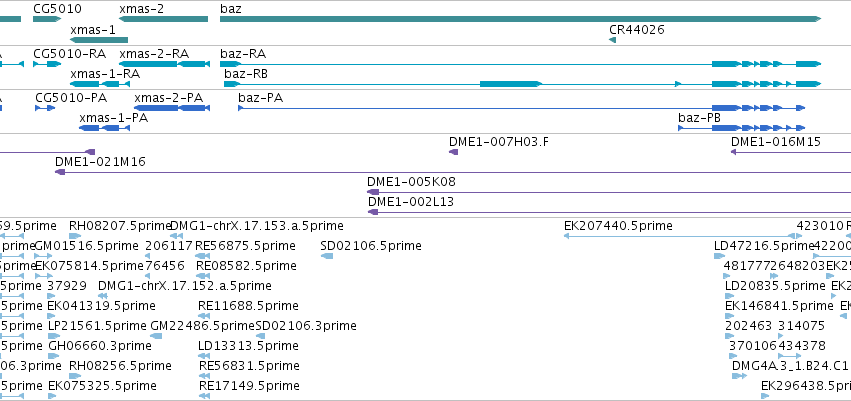The width and height of the screenshot is (851, 401).
Task: Select the DME1-002L13 clone label
Action: pos(411,202)
